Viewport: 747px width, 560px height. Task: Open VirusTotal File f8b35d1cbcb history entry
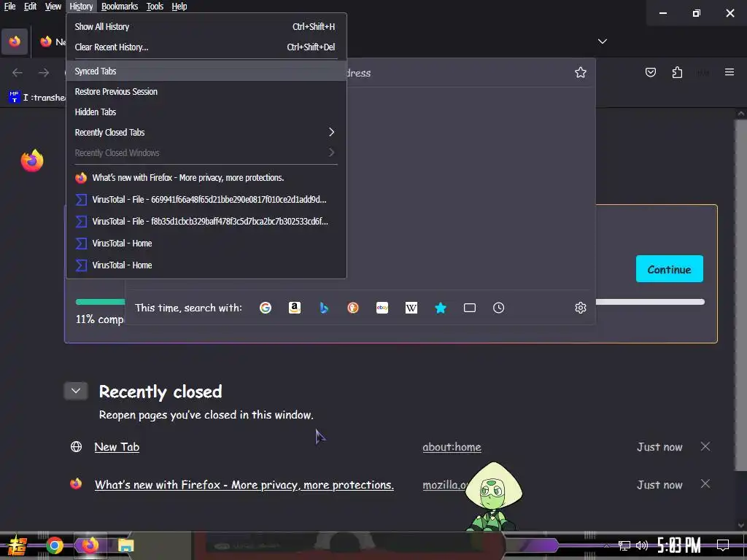click(205, 222)
